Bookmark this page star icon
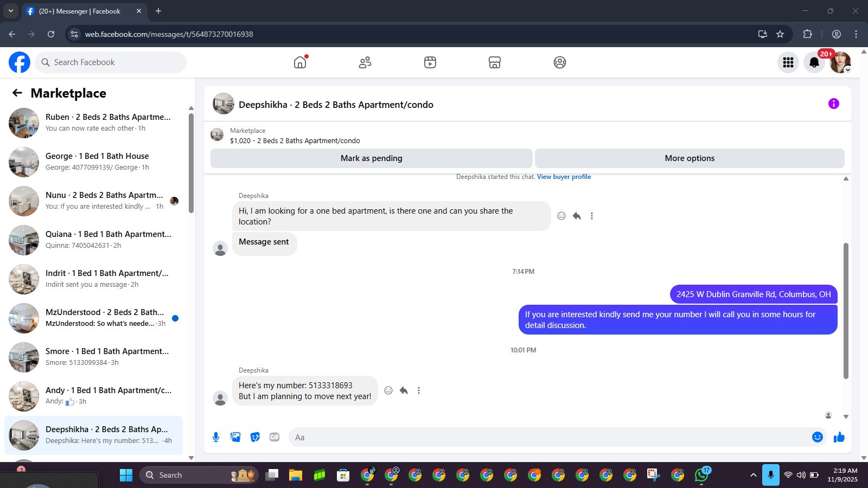Image resolution: width=868 pixels, height=488 pixels. tap(780, 34)
